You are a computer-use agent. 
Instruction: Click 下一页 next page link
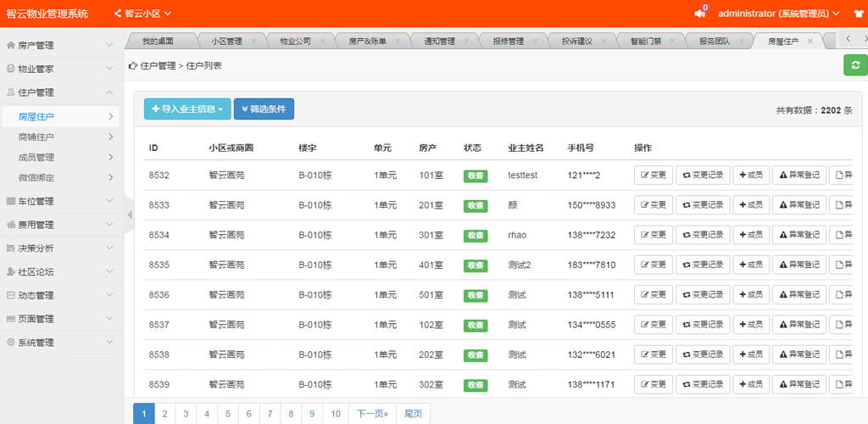click(373, 414)
